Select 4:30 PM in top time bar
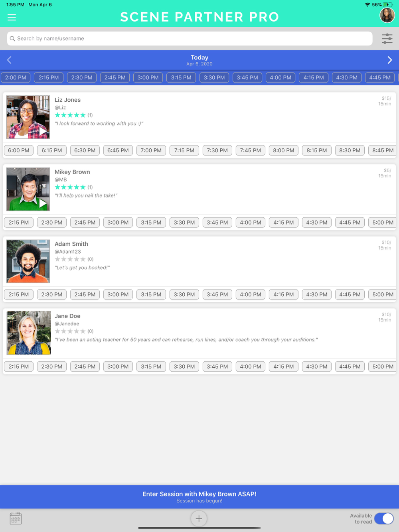The width and height of the screenshot is (399, 532). (x=347, y=77)
